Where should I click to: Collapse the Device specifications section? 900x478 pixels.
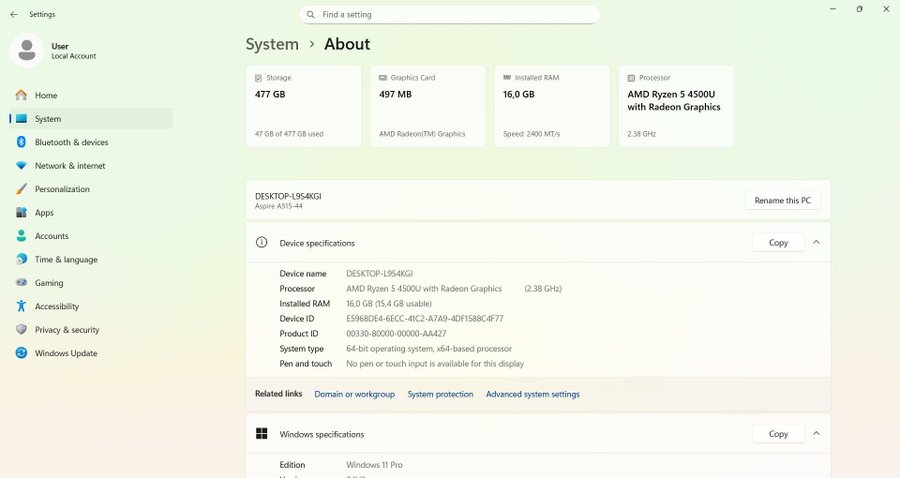point(816,242)
